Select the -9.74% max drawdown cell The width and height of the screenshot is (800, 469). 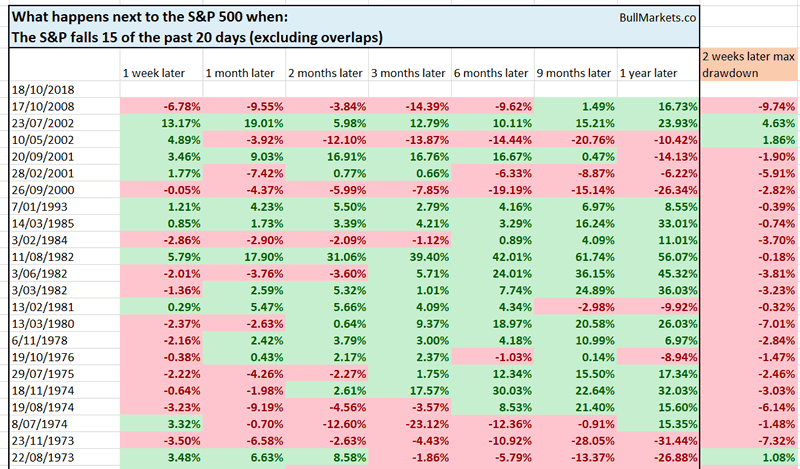click(772, 106)
